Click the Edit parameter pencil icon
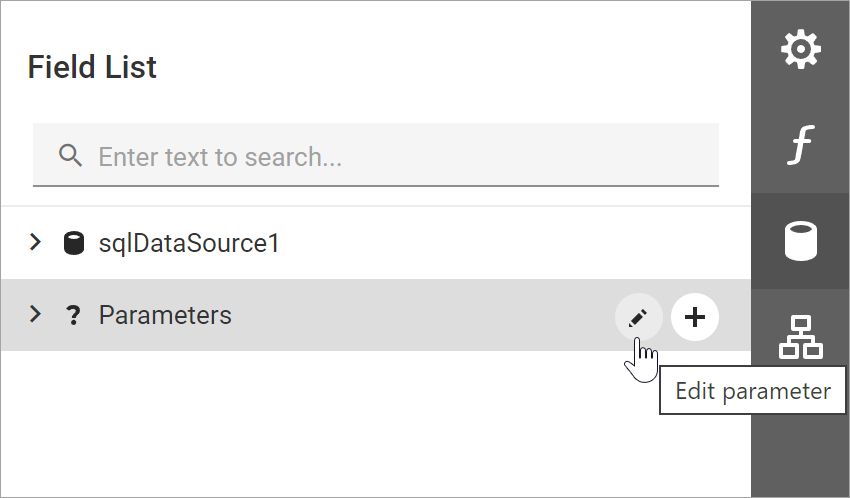Screen dimensions: 850x498 pyautogui.click(x=638, y=317)
